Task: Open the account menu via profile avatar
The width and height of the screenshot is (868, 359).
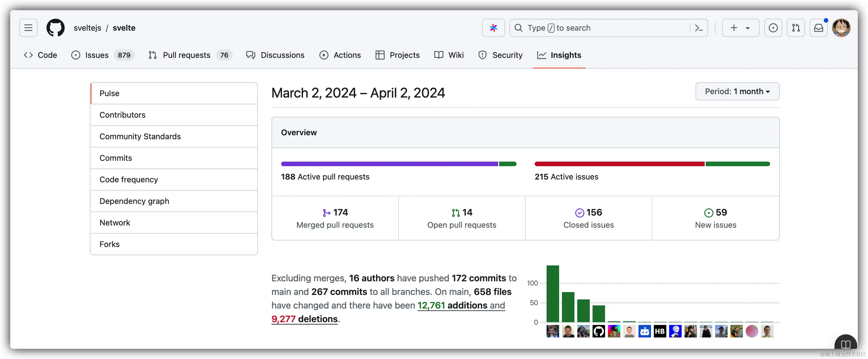Action: [x=841, y=28]
